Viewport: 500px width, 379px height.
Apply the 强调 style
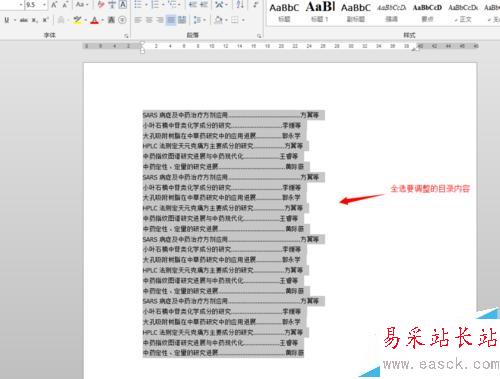tap(391, 12)
